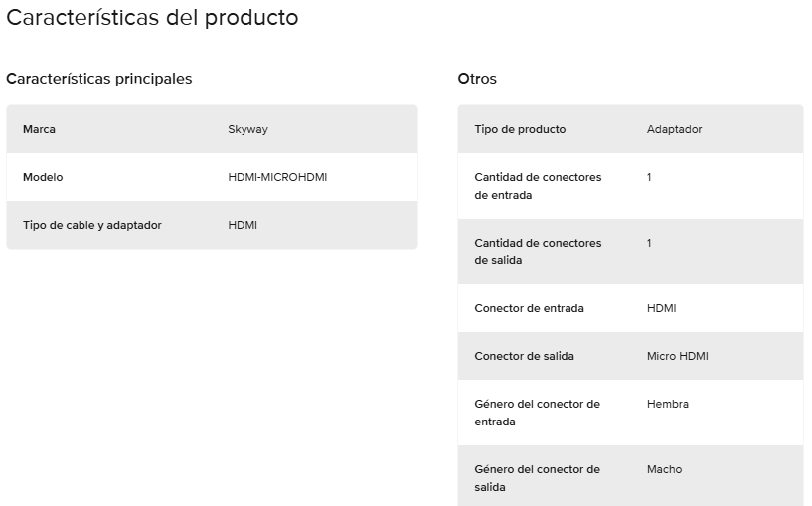Select the HDMI-MICROHDMI model value
812x506 pixels.
click(277, 177)
